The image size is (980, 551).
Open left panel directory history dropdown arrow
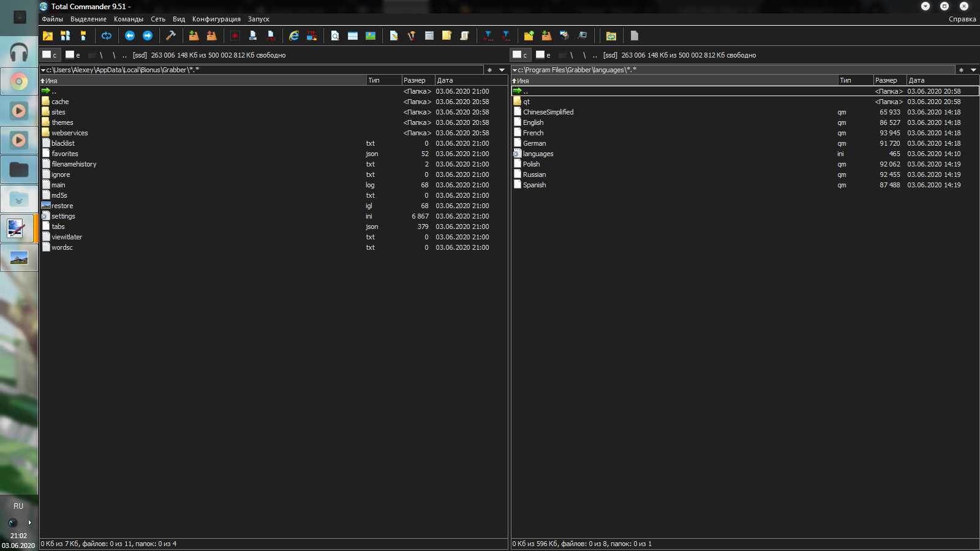point(502,70)
